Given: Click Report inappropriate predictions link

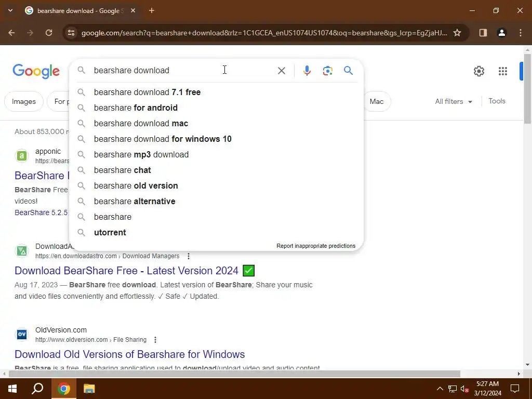Looking at the screenshot, I should 316,246.
